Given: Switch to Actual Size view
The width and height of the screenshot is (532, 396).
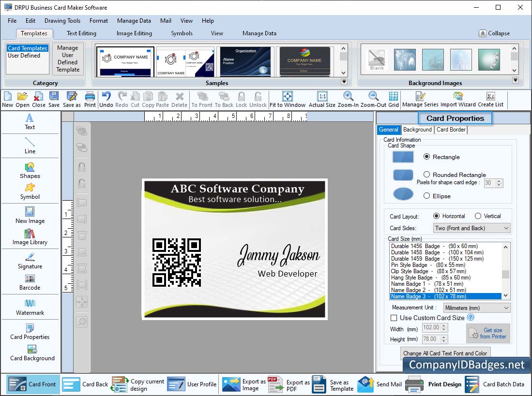Looking at the screenshot, I should click(x=322, y=100).
